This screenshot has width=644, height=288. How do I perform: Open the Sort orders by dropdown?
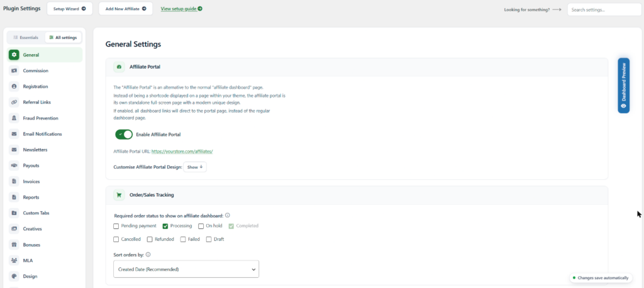tap(186, 269)
